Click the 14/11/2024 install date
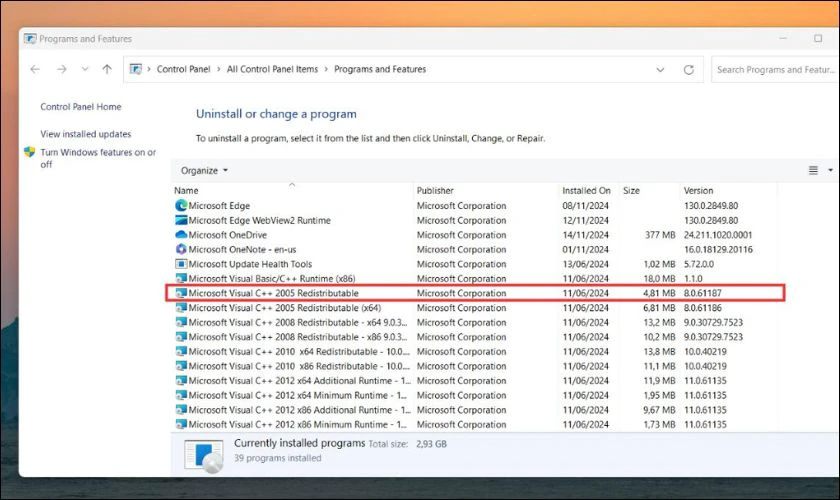Screen dimensions: 840x500 point(586,235)
